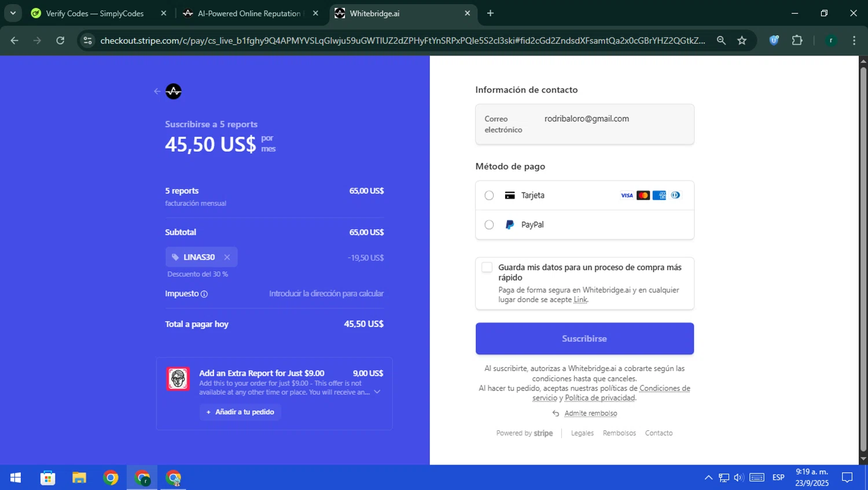868x490 pixels.
Task: Open File Explorer from taskbar
Action: pyautogui.click(x=79, y=478)
